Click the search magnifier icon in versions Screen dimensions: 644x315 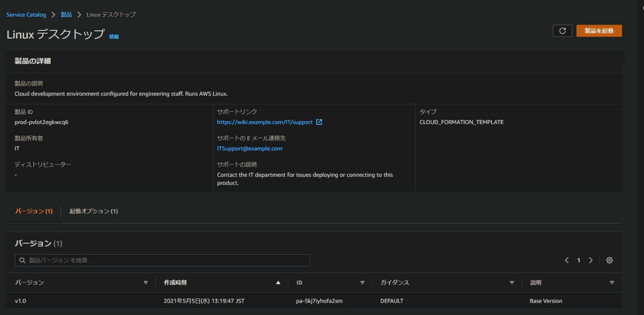click(22, 260)
